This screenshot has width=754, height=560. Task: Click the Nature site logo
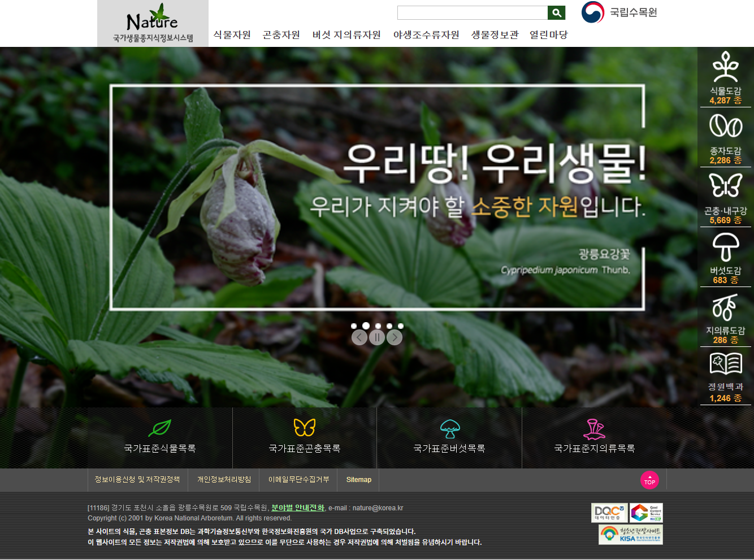click(x=153, y=23)
